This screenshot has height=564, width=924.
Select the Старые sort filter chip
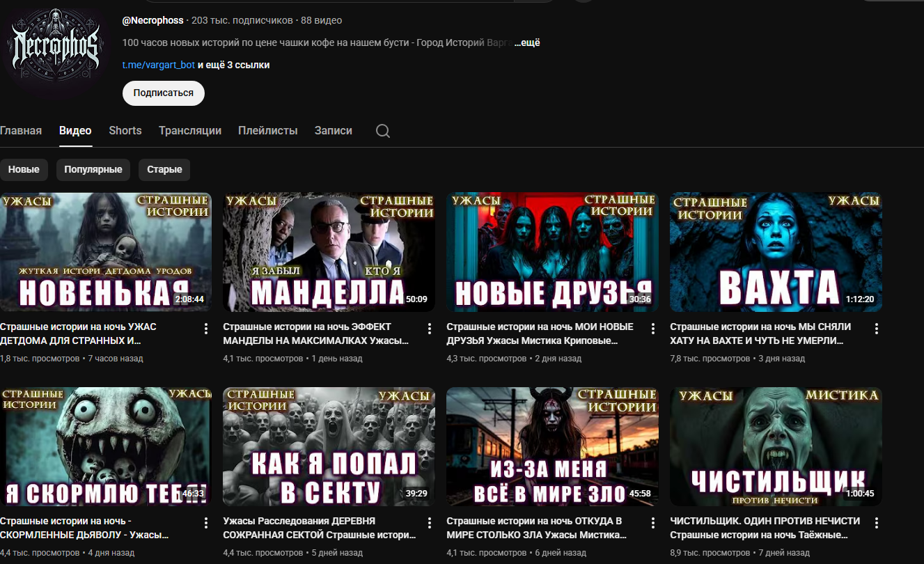[164, 169]
